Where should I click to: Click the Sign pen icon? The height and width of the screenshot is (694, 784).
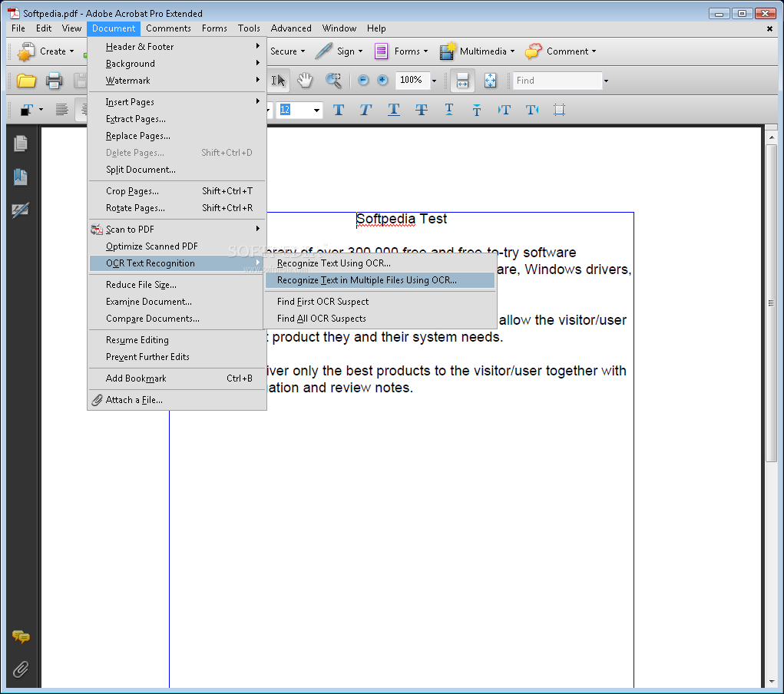[324, 51]
